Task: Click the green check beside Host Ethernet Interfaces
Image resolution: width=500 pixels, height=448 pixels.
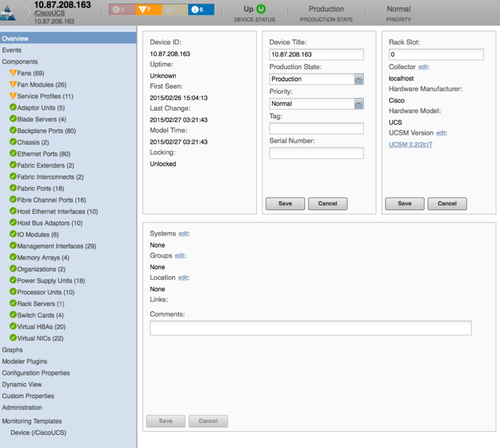Action: click(13, 211)
